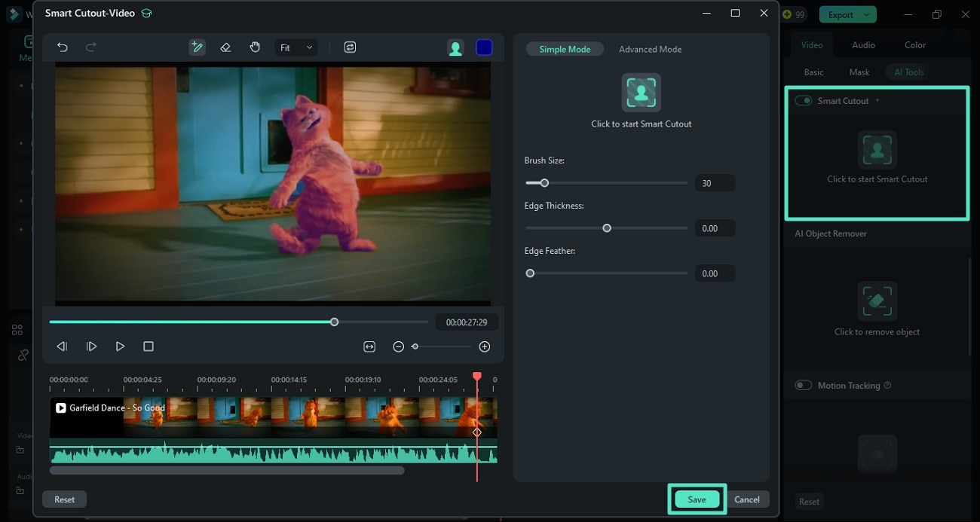Select the AI Tools sub-tab

point(908,72)
